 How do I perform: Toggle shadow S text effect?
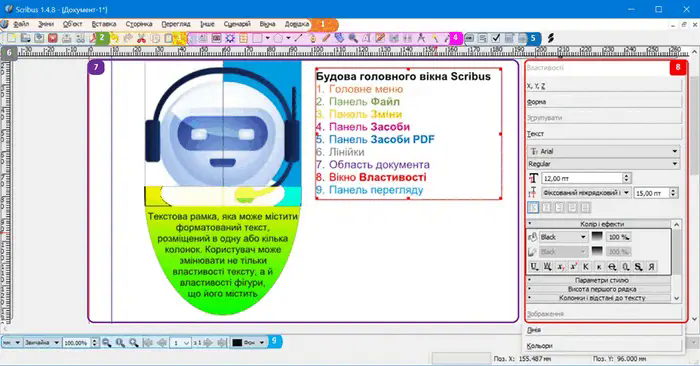pyautogui.click(x=638, y=266)
